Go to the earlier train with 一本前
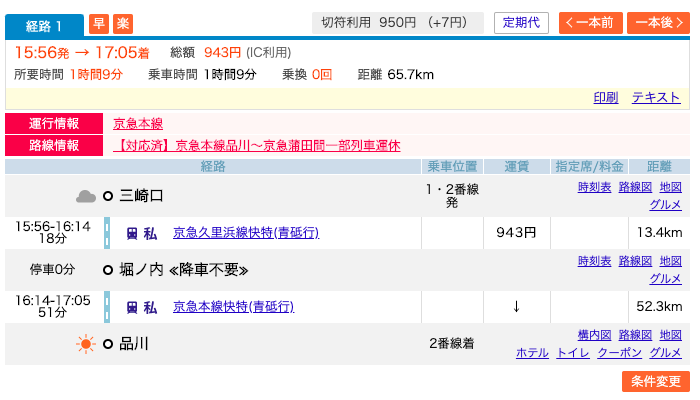The image size is (700, 400). click(x=590, y=23)
